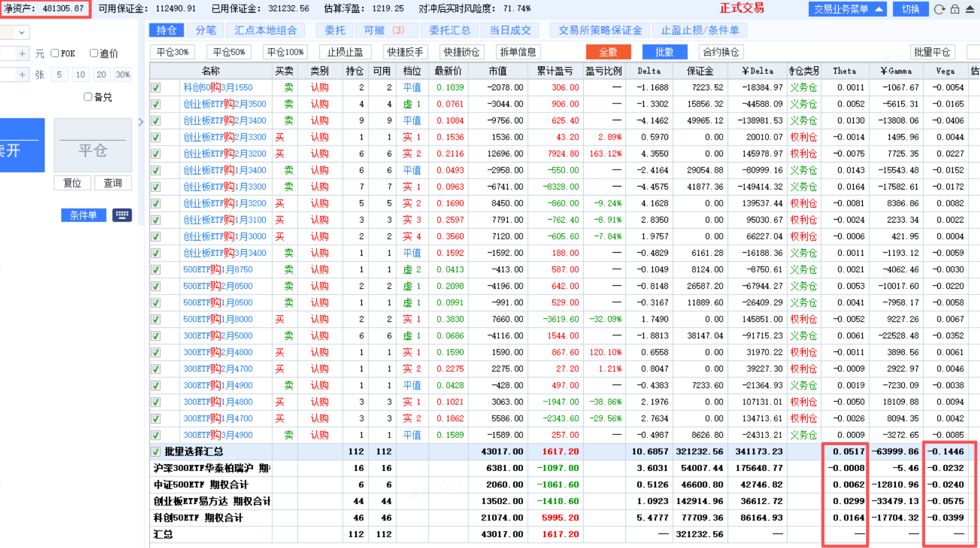Expand the order panel using the right chevron
The width and height of the screenshot is (980, 548).
coord(141,122)
